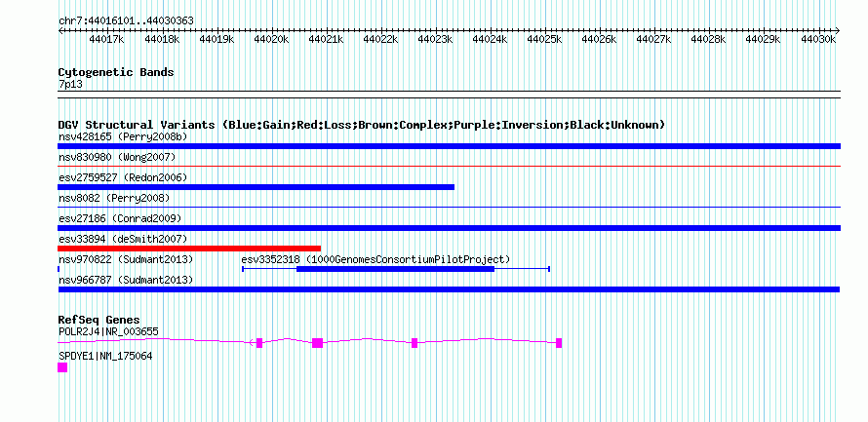Click the DGV Structural Variants track title

[x=362, y=125]
